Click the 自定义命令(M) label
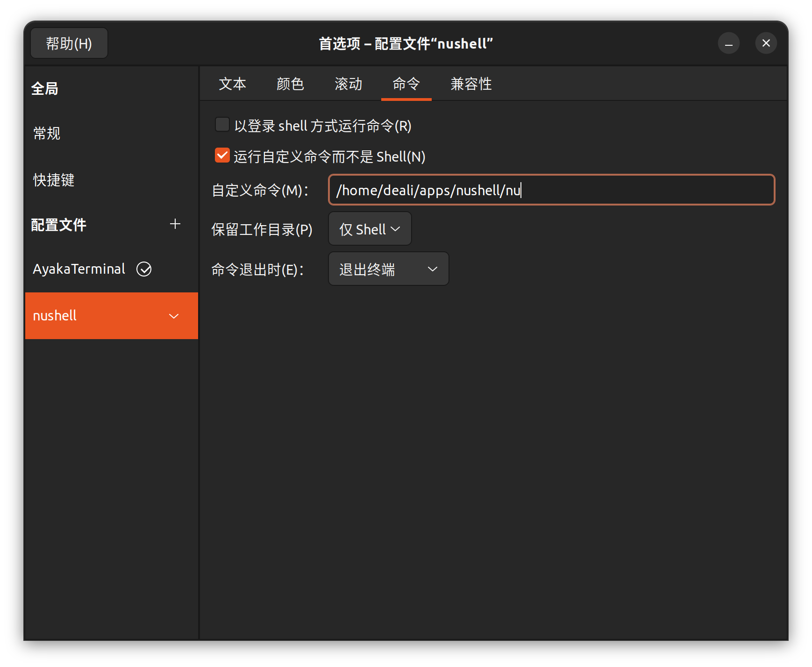Screen dimensions: 812x667 click(x=260, y=191)
